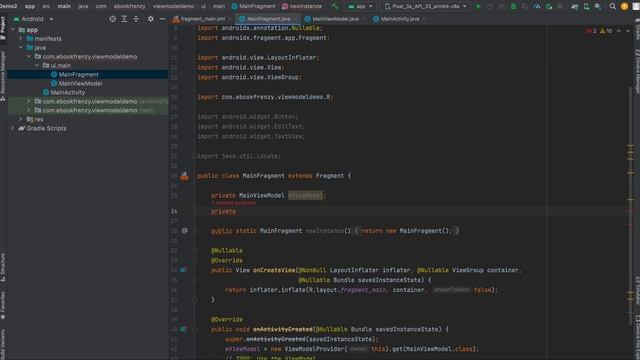The image size is (640, 360).
Task: Click gutter icon beside newInstance method line
Action: click(x=185, y=231)
